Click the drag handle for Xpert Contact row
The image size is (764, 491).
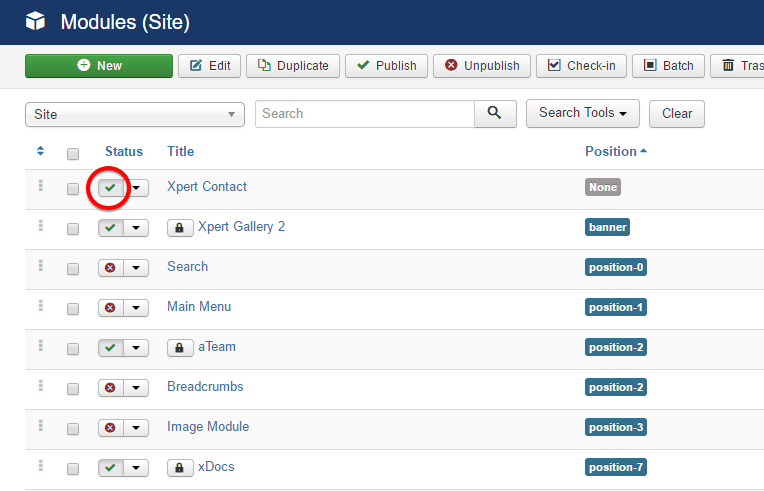click(x=41, y=186)
